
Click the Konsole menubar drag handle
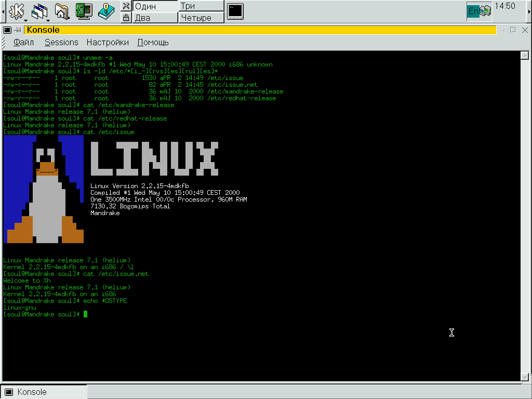[x=4, y=43]
